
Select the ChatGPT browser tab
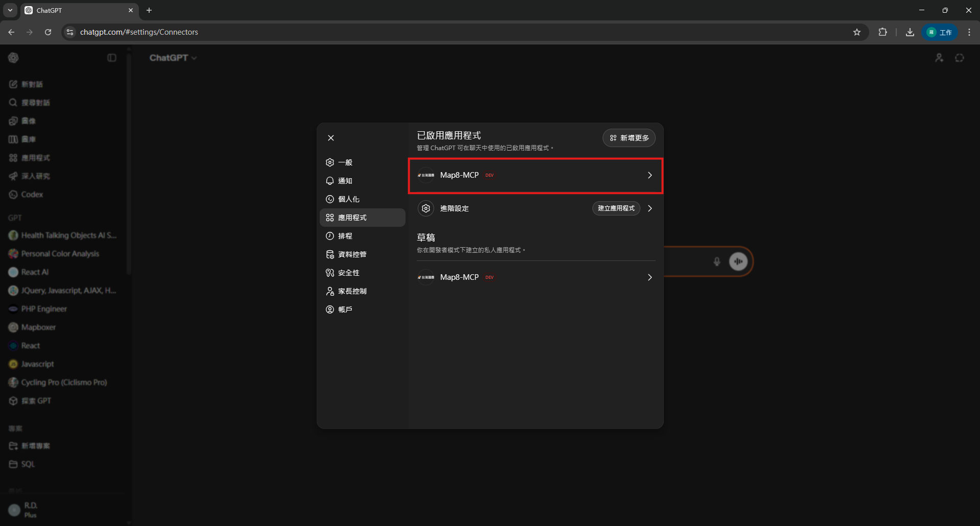79,10
